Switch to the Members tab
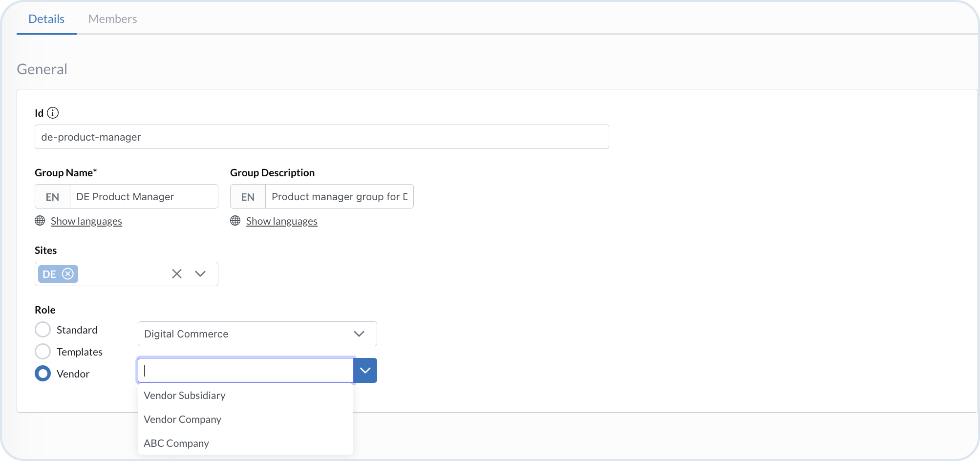The image size is (980, 461). [x=112, y=19]
